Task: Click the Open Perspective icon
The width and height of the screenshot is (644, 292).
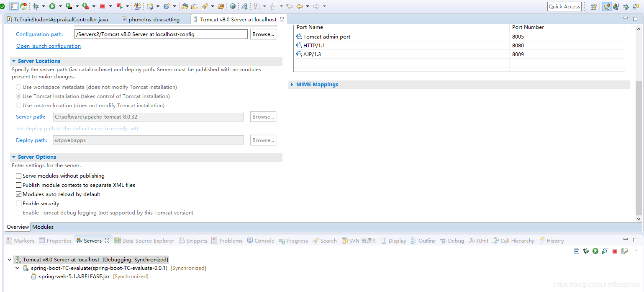Action: [x=593, y=7]
